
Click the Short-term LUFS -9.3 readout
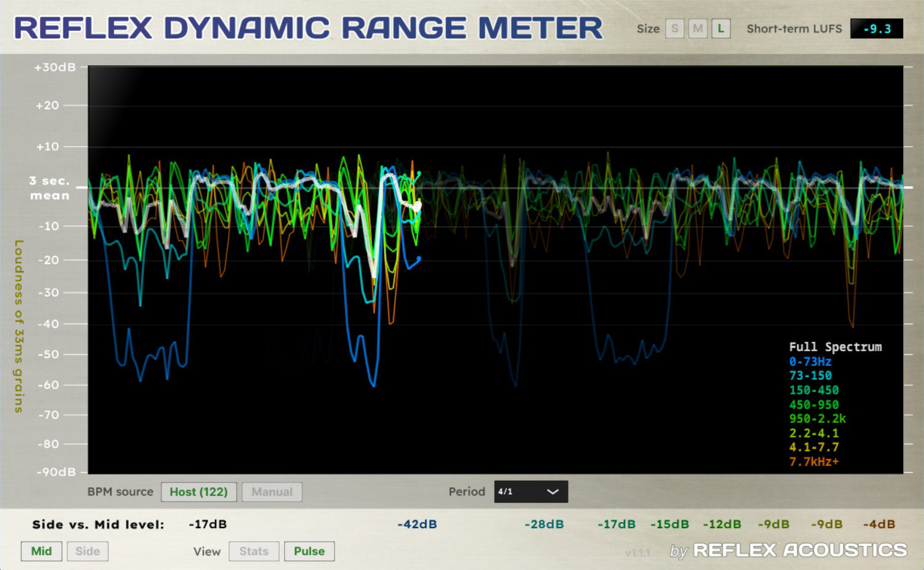(x=877, y=28)
